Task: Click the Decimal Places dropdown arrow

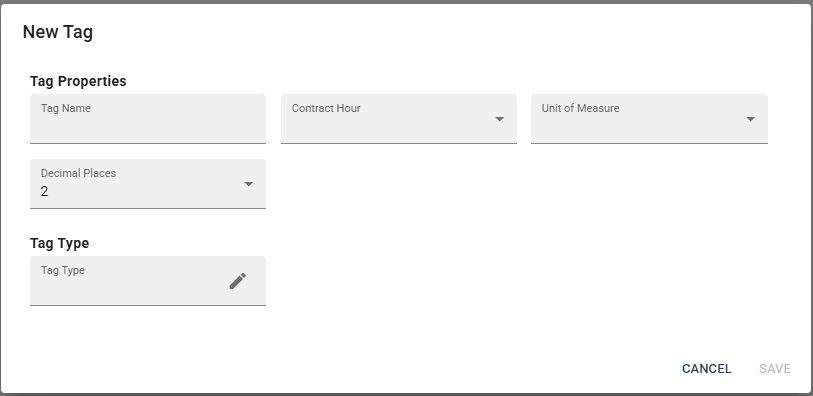Action: pyautogui.click(x=248, y=184)
